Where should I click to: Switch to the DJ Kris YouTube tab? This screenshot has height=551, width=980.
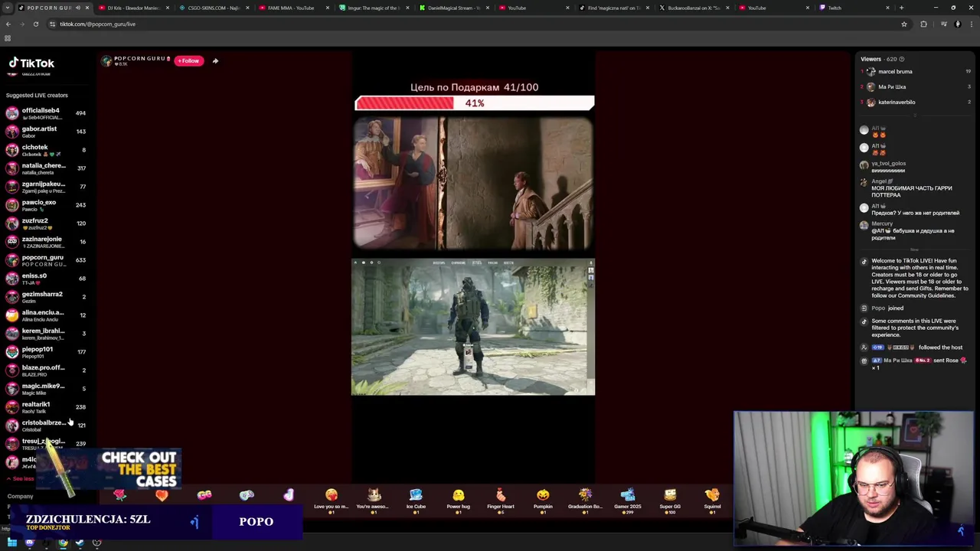click(132, 8)
